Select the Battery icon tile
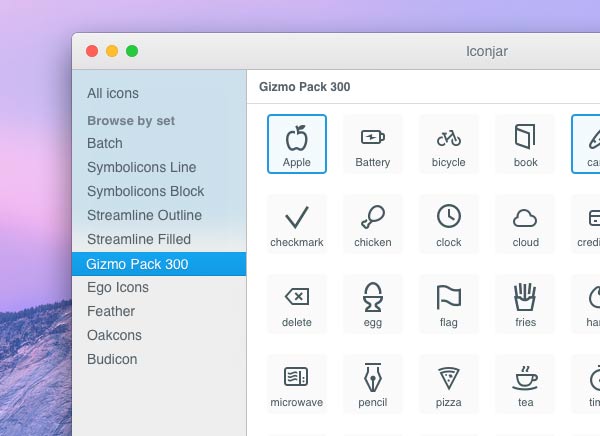Image resolution: width=600 pixels, height=436 pixels. (373, 144)
